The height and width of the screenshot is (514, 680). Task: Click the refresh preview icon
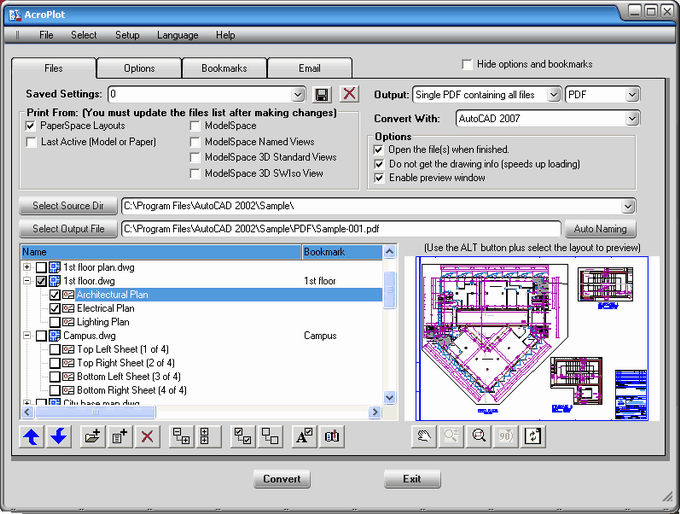point(533,436)
